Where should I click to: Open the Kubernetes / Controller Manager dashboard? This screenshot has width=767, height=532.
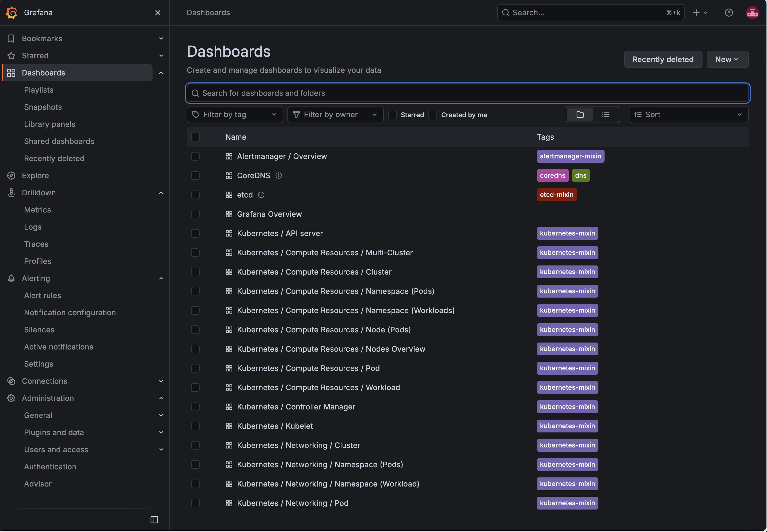(x=296, y=407)
